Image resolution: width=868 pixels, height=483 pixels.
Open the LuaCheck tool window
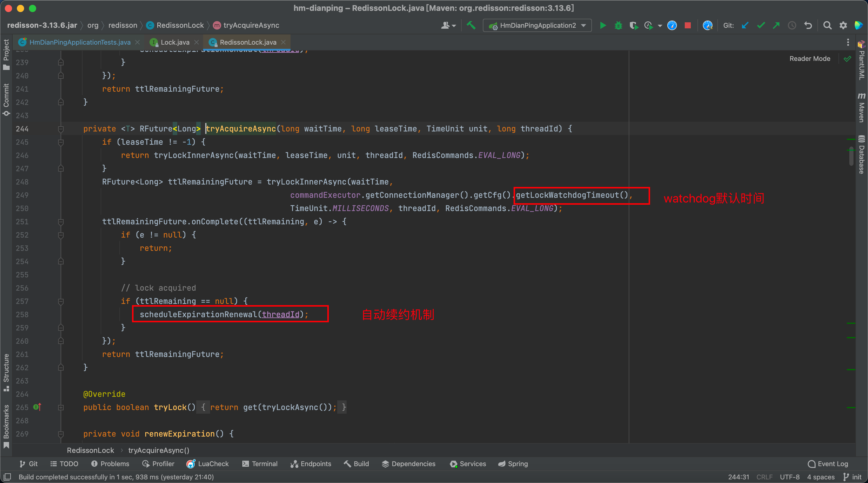(208, 464)
